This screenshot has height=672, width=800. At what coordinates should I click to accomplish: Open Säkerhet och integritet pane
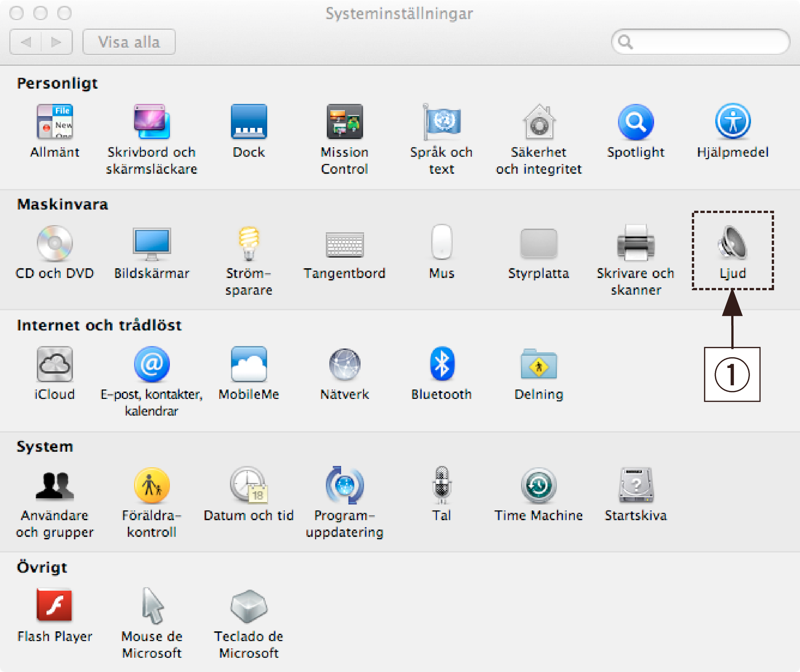click(x=539, y=123)
